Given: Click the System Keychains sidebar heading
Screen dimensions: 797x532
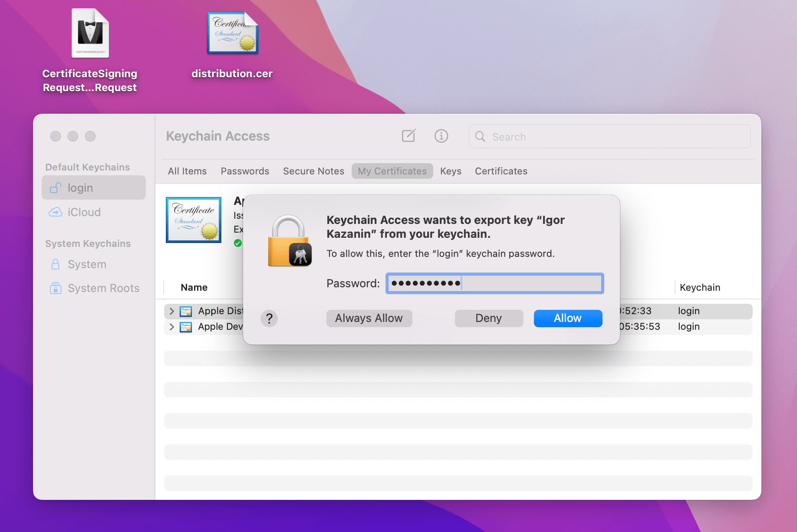Looking at the screenshot, I should (88, 243).
